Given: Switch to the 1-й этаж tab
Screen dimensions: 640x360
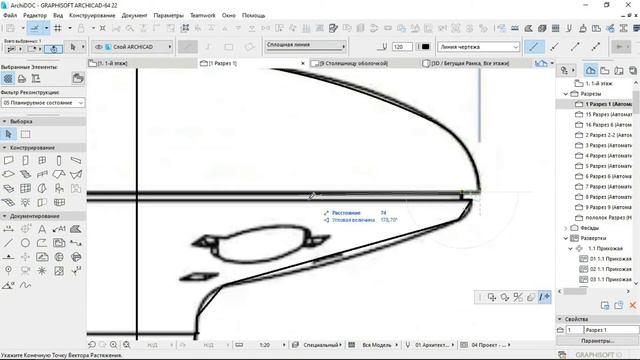Looking at the screenshot, I should point(142,63).
